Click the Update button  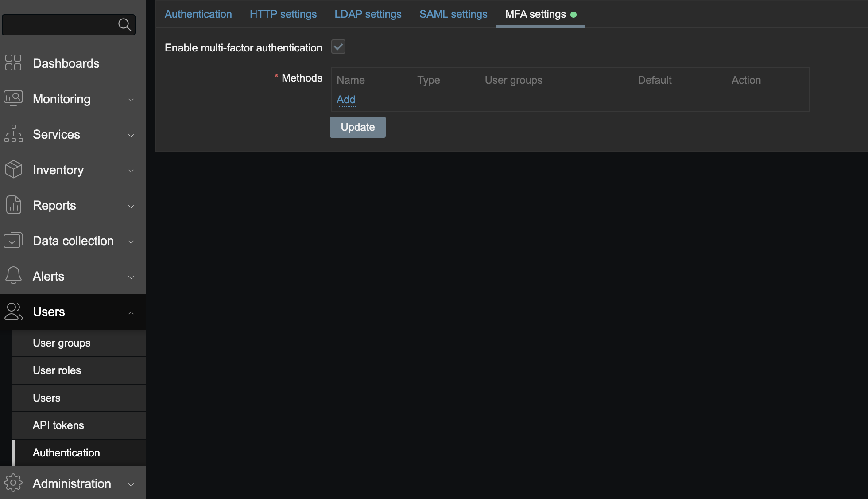click(358, 127)
